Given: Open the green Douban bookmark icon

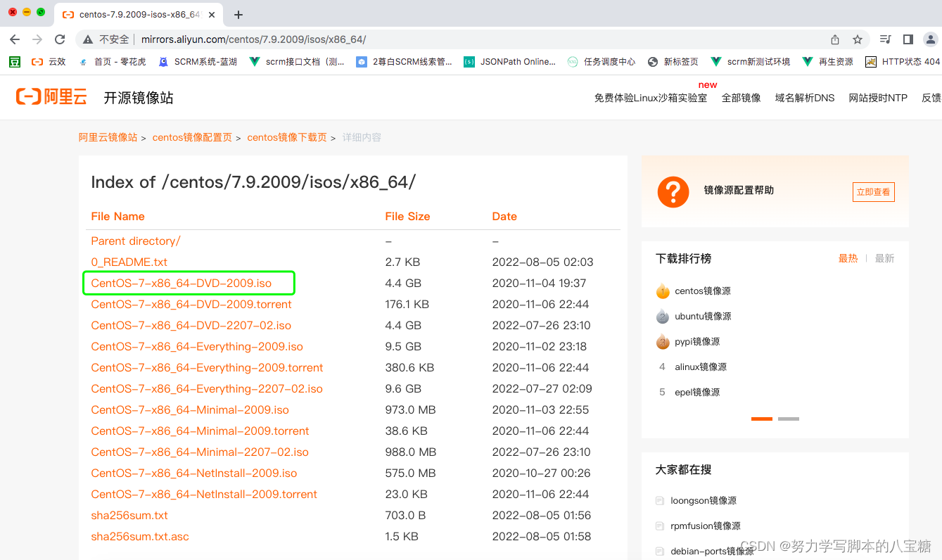Looking at the screenshot, I should [x=15, y=62].
